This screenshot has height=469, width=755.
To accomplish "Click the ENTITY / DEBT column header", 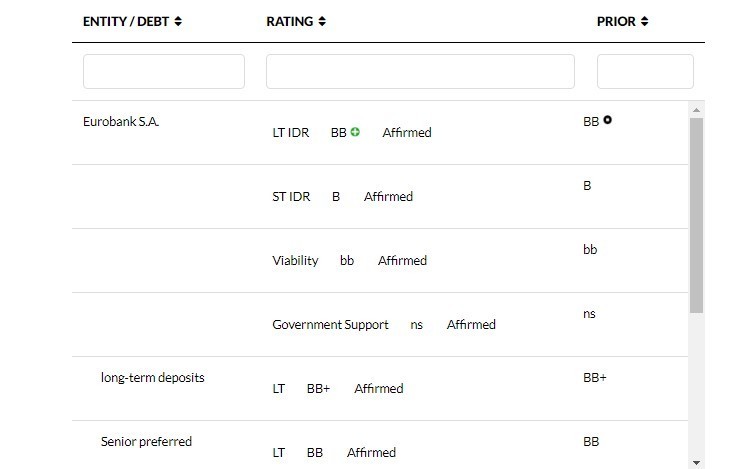I will (x=126, y=22).
